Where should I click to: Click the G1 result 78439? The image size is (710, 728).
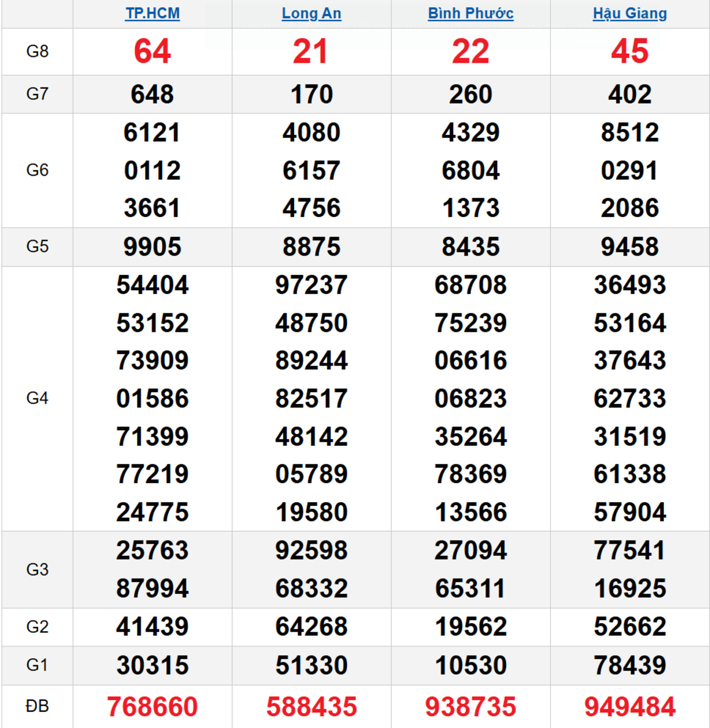(630, 665)
